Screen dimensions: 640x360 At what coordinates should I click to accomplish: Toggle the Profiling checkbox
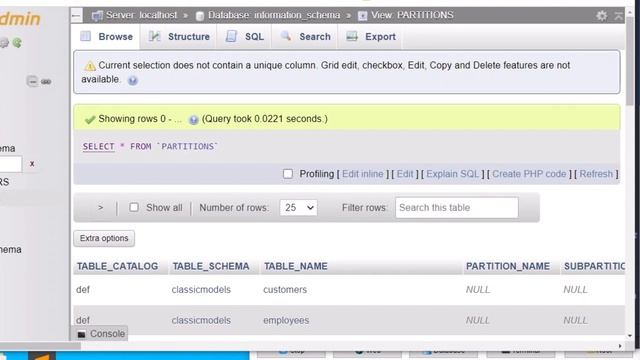pos(288,174)
